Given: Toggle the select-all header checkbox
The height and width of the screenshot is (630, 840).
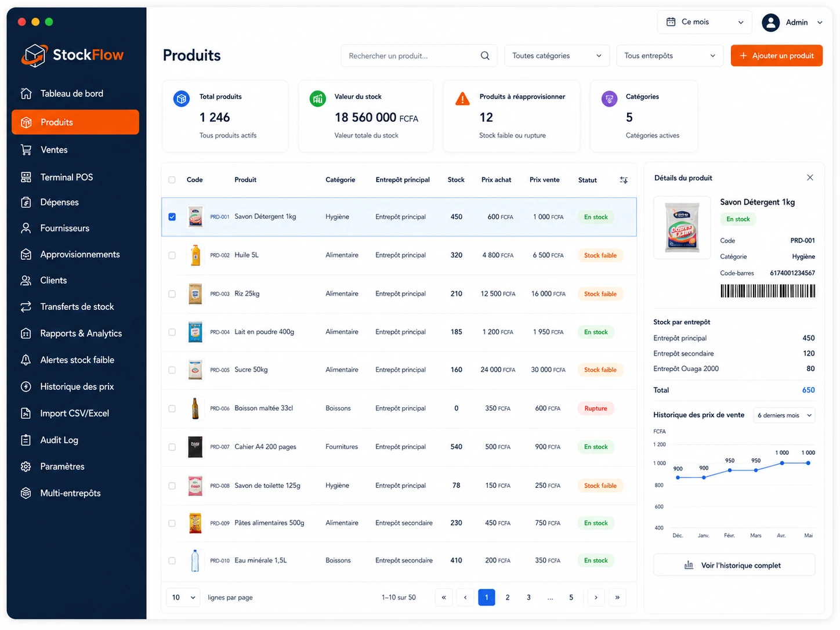Looking at the screenshot, I should point(172,180).
